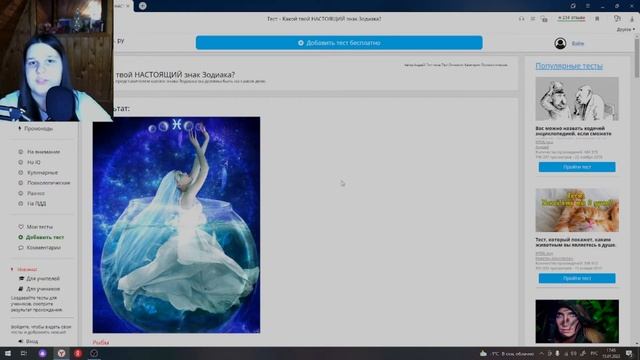Viewport: 640px width, 360px height.
Task: Click the download arrow icon in the browser toolbar
Action: (631, 19)
